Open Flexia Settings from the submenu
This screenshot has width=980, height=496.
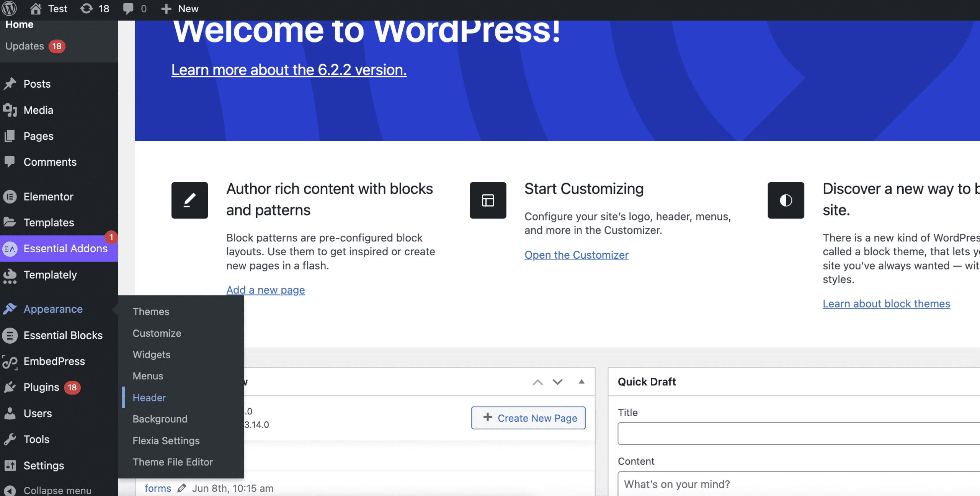click(x=166, y=441)
